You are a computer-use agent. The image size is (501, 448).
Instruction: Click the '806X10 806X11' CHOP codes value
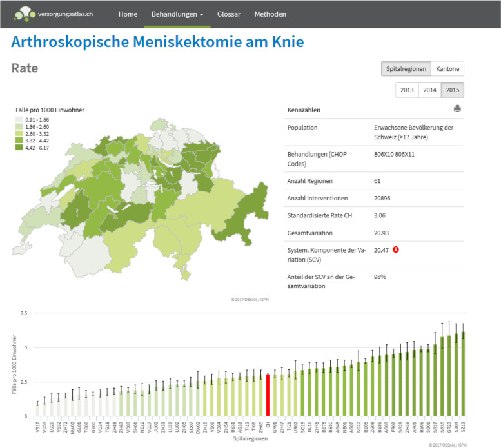tap(394, 154)
